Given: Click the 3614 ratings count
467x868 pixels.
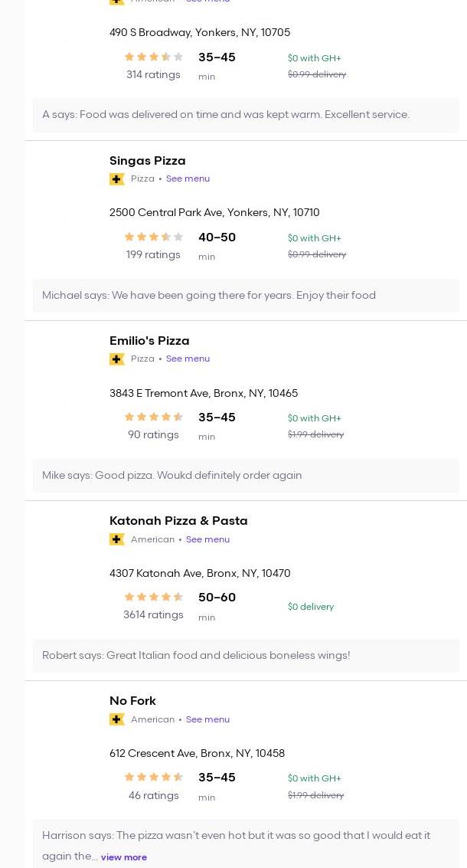Looking at the screenshot, I should (x=153, y=615).
